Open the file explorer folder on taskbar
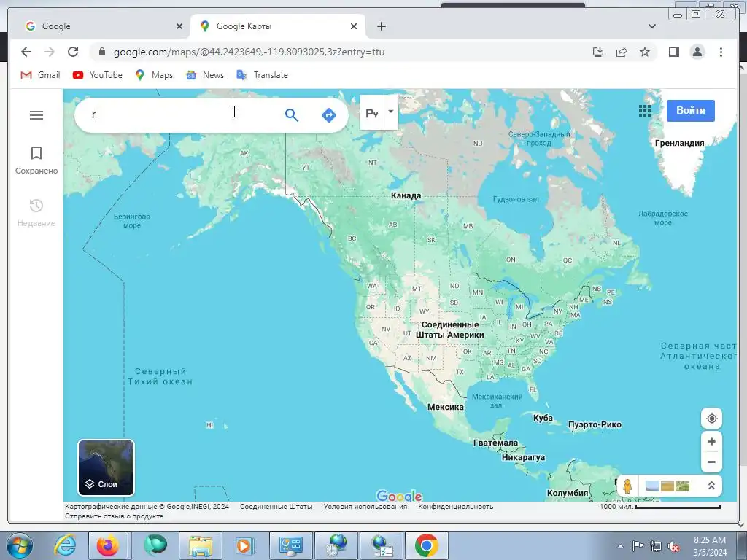The height and width of the screenshot is (560, 747). click(201, 545)
